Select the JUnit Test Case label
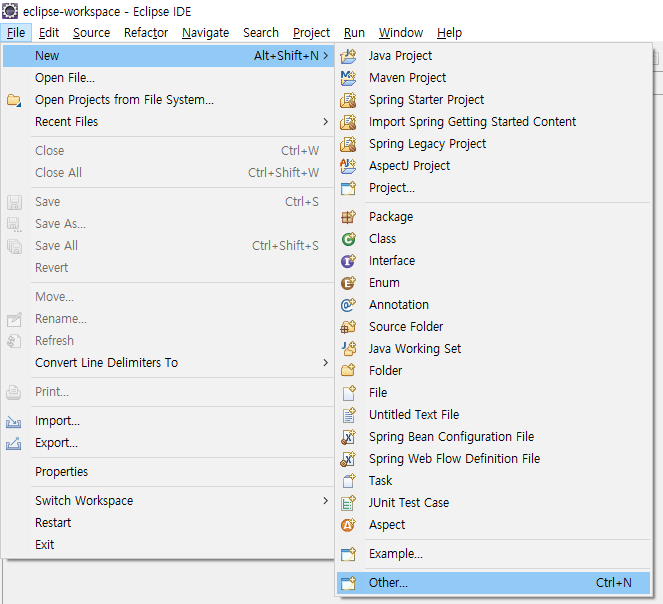Screen dimensions: 663x604 (408, 503)
